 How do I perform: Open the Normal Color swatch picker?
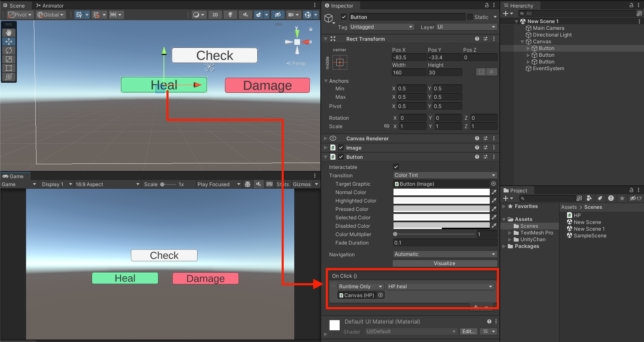(441, 192)
